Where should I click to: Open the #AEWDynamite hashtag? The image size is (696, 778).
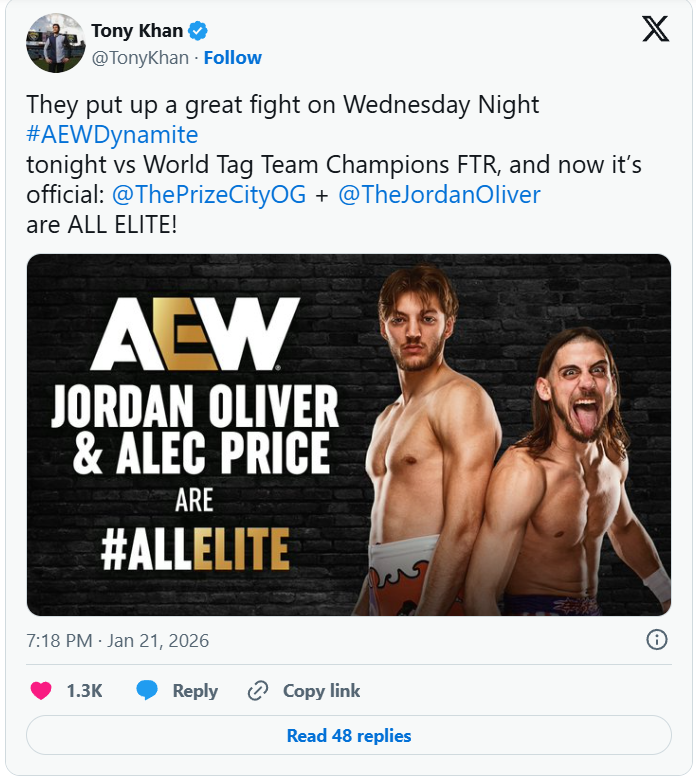(x=112, y=135)
